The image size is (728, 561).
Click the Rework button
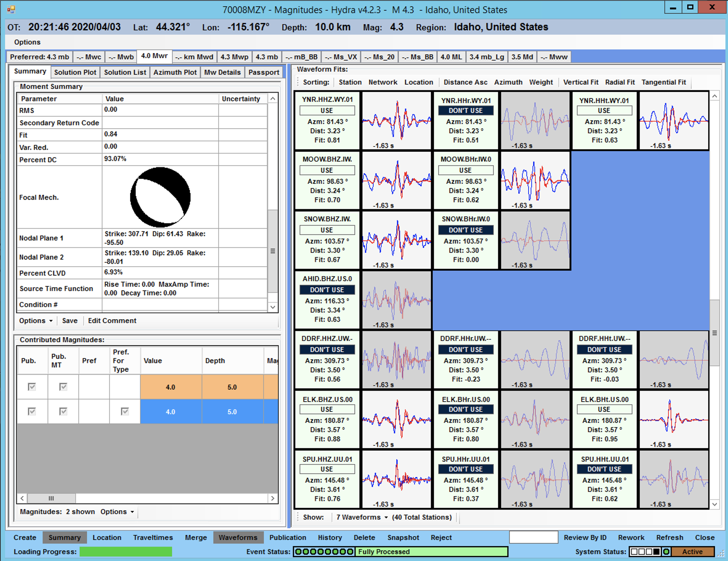[x=631, y=537]
